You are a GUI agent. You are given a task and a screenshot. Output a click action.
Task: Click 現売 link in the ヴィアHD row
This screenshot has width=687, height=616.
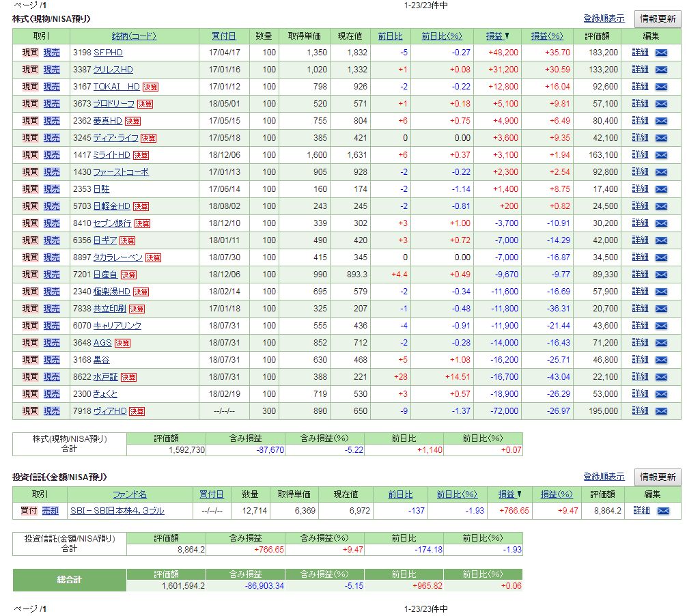(x=52, y=411)
